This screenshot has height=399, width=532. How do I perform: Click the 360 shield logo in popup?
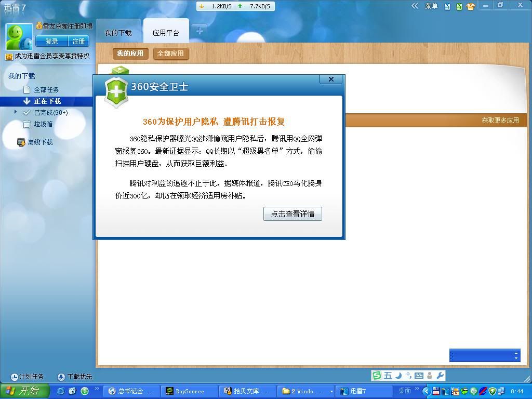(116, 92)
